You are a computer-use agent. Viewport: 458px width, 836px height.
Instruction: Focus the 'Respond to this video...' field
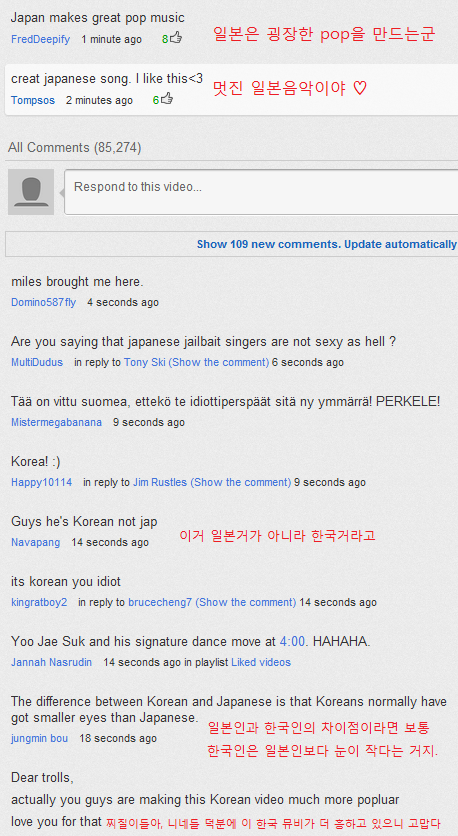point(261,192)
